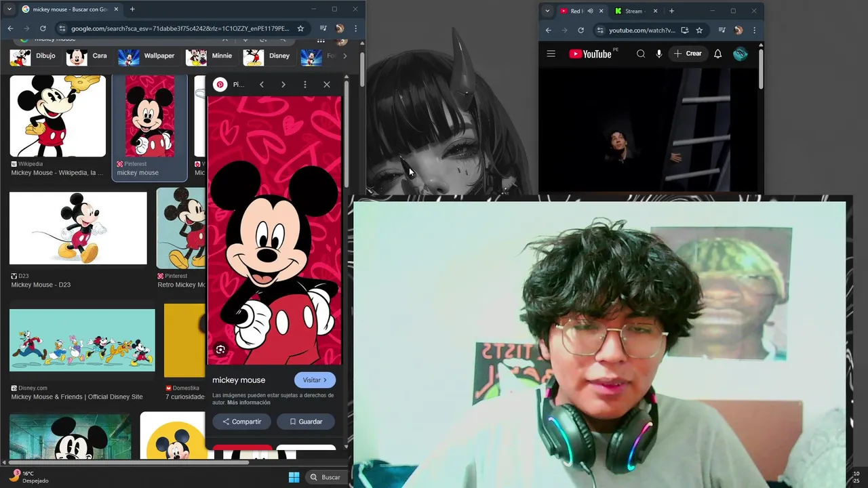
Task: Search inside image with Lens icon
Action: click(220, 350)
